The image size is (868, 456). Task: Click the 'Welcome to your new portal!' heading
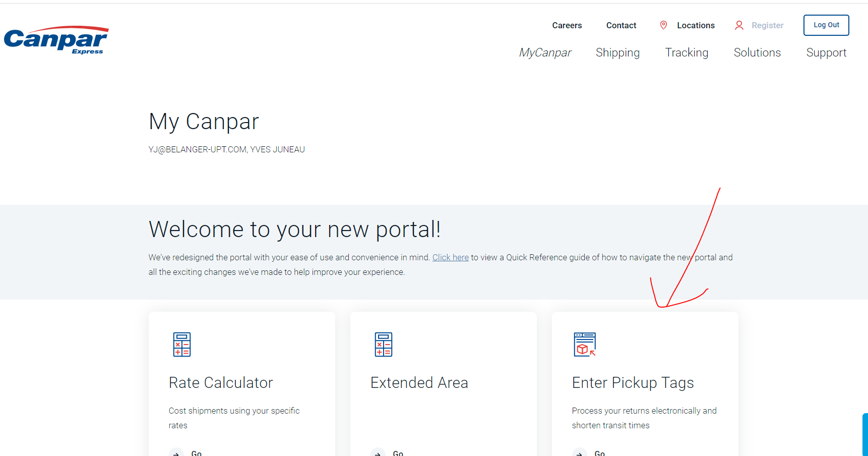click(295, 230)
